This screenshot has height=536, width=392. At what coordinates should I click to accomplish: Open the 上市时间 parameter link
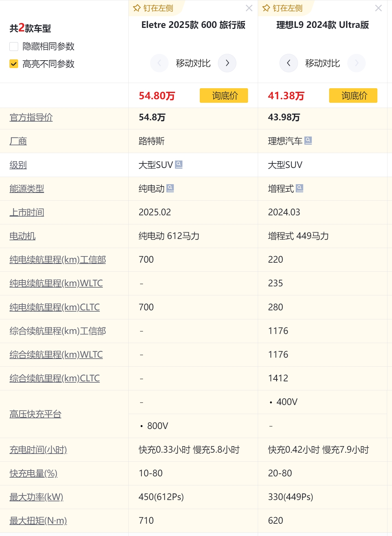point(27,212)
